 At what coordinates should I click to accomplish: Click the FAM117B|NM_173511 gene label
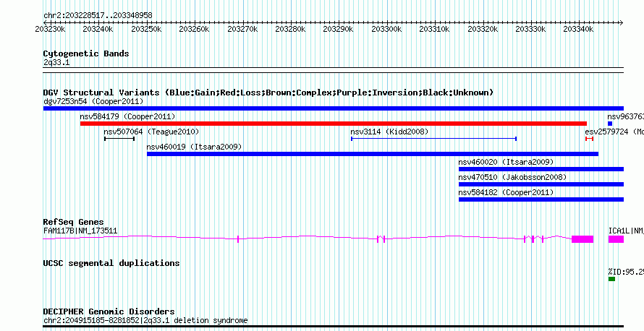pos(80,231)
